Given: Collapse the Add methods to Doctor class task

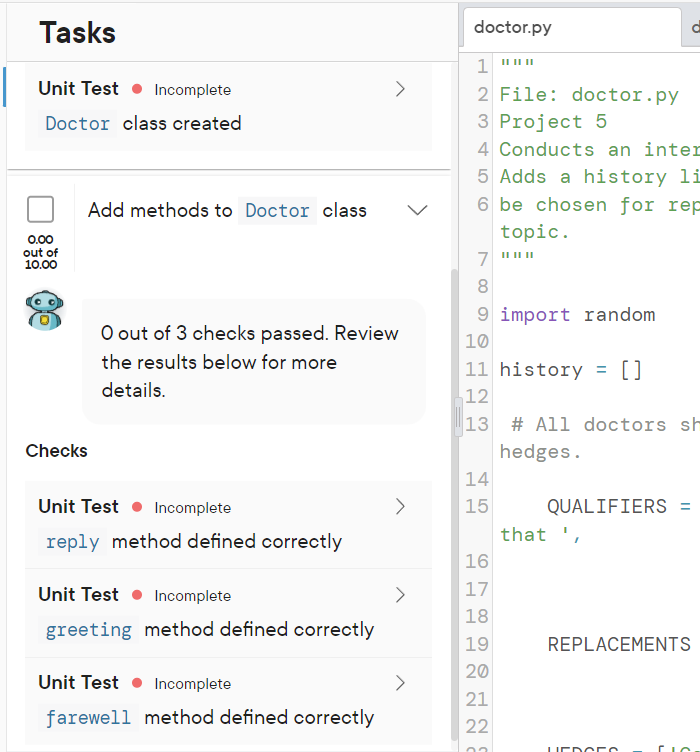Looking at the screenshot, I should coord(418,210).
